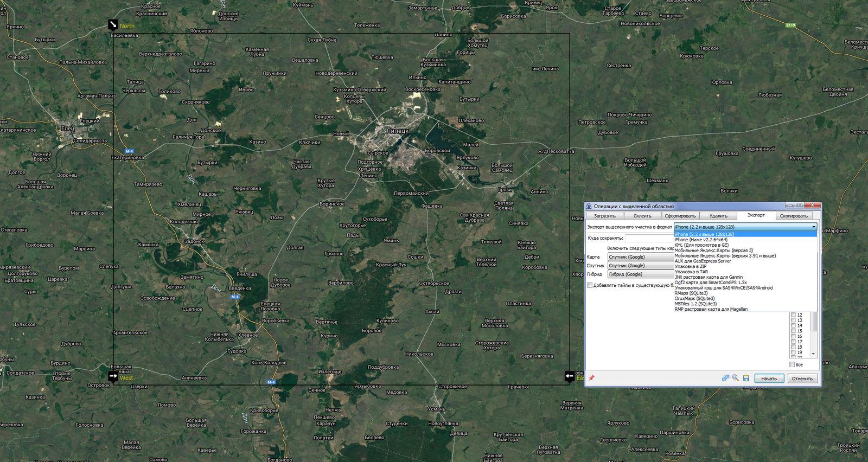Open the 'Гибрид' layer type dropdown
Image resolution: width=868 pixels, height=462 pixels.
pos(640,274)
